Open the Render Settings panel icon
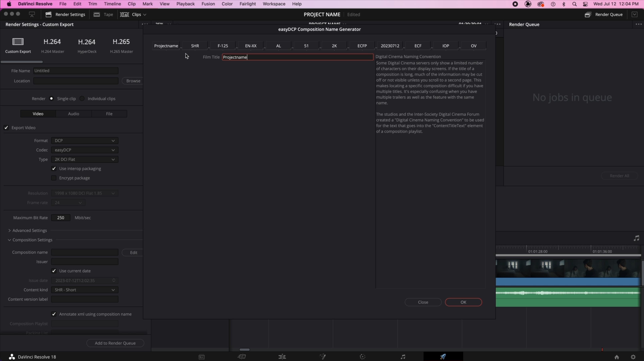The width and height of the screenshot is (644, 361). point(48,14)
